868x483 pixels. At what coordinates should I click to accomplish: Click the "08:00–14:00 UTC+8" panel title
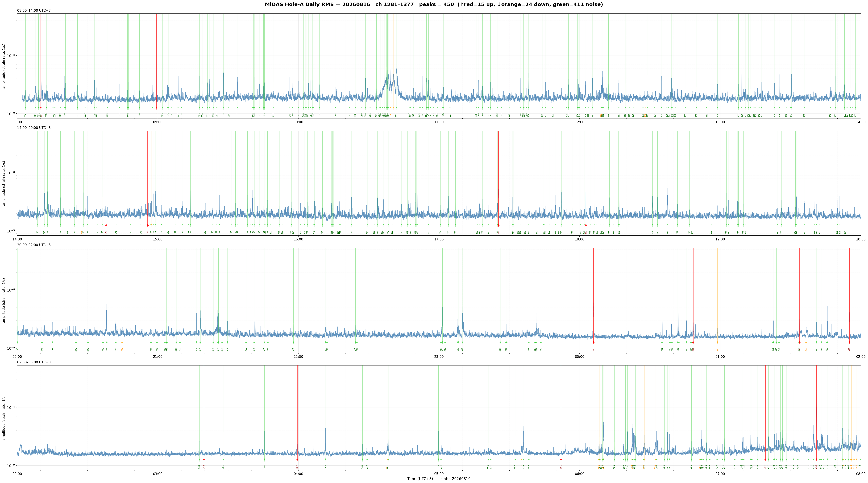[34, 11]
